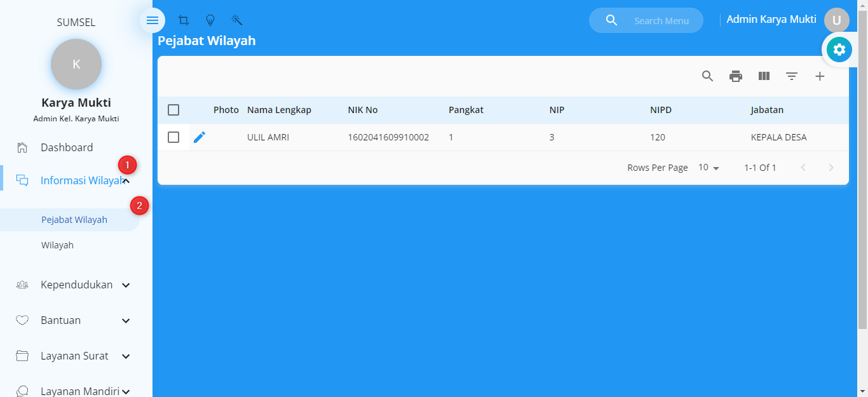Click the lightbulb icon in top bar
Image resolution: width=868 pixels, height=397 pixels.
click(210, 20)
